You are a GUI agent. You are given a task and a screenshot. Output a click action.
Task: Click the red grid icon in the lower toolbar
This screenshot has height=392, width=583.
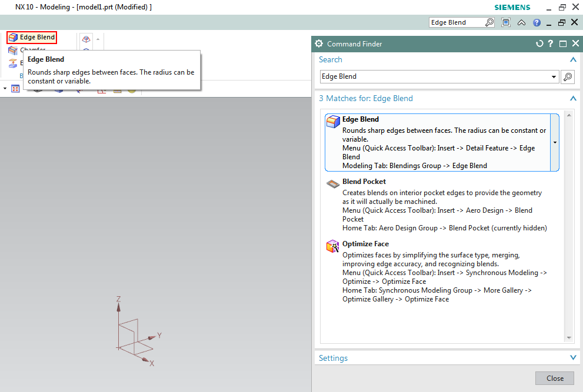15,89
